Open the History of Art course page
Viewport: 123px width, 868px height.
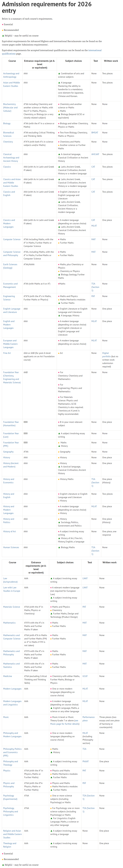coord(9,531)
